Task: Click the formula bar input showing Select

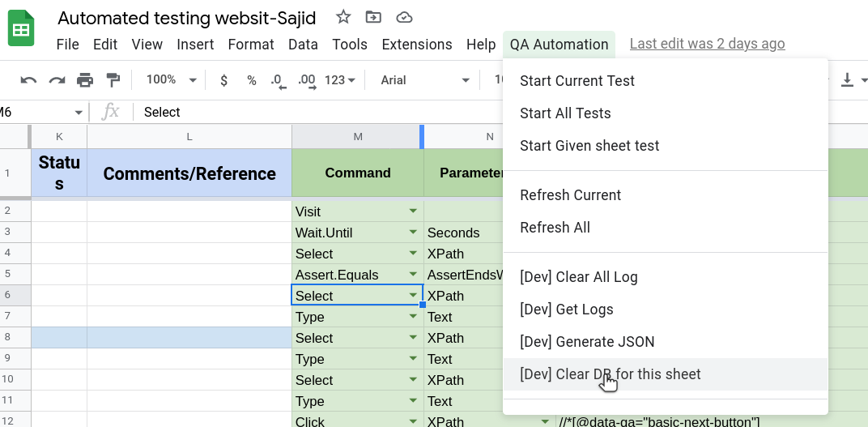Action: click(x=324, y=112)
